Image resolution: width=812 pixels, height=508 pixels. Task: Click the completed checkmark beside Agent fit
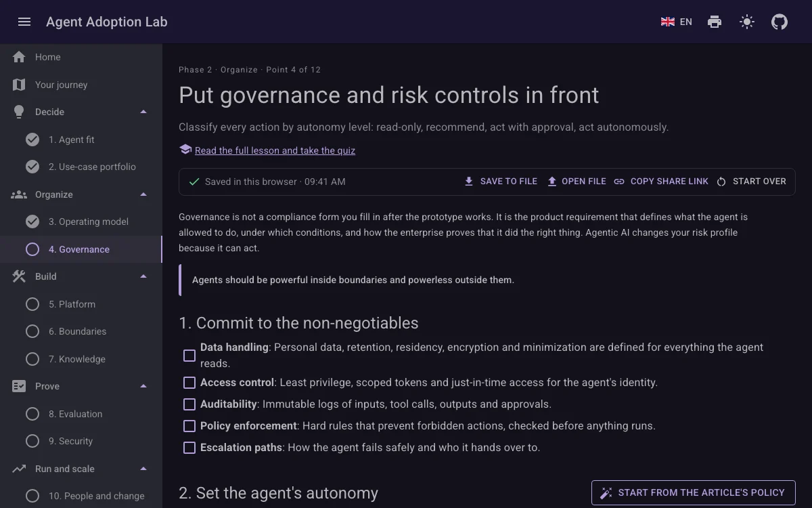coord(32,140)
